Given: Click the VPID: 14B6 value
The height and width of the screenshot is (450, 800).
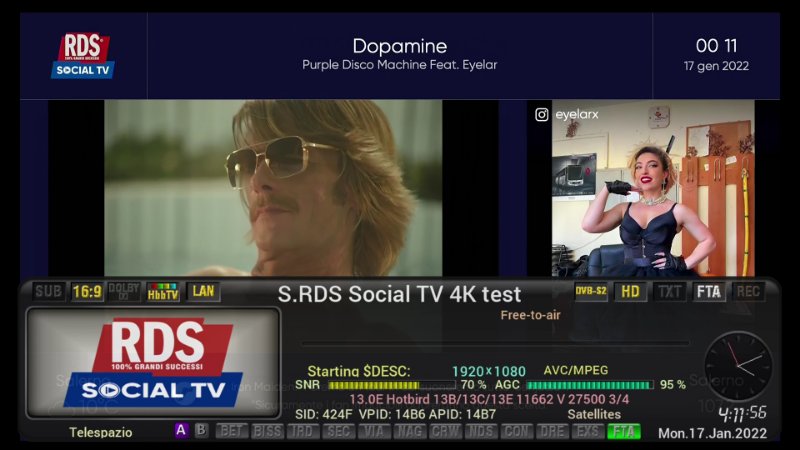Looking at the screenshot, I should [x=391, y=414].
